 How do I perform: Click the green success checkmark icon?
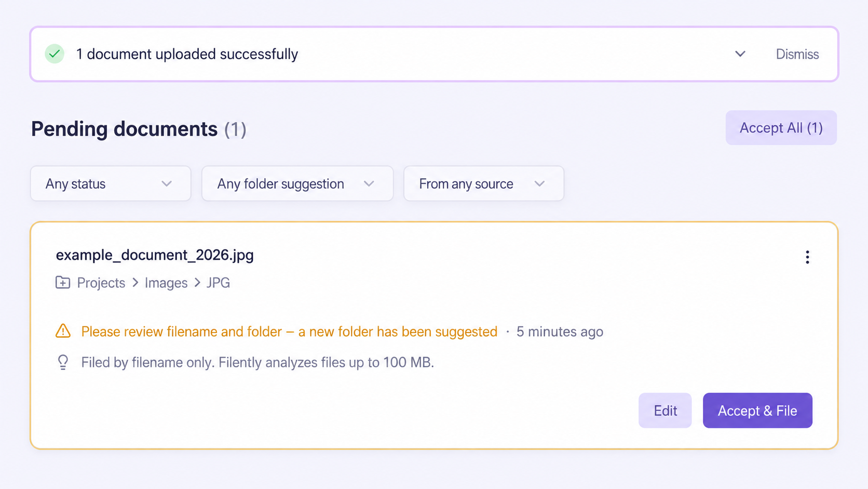pyautogui.click(x=55, y=54)
